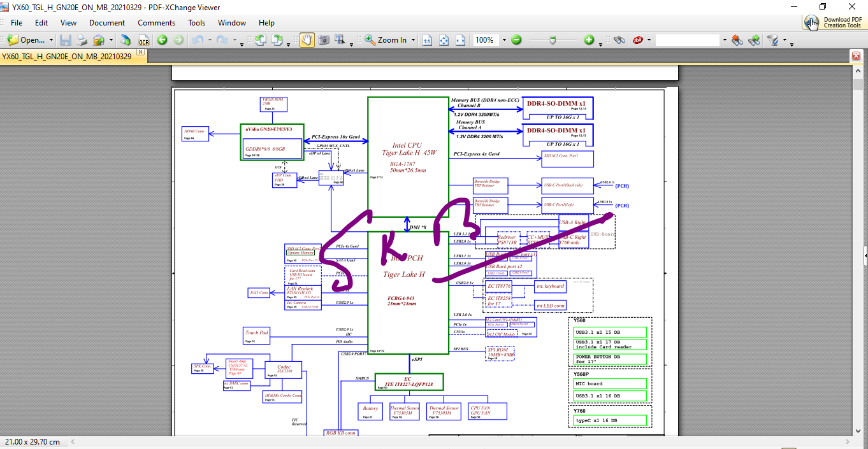Click the vertical scrollbar up arrow

tap(857, 69)
